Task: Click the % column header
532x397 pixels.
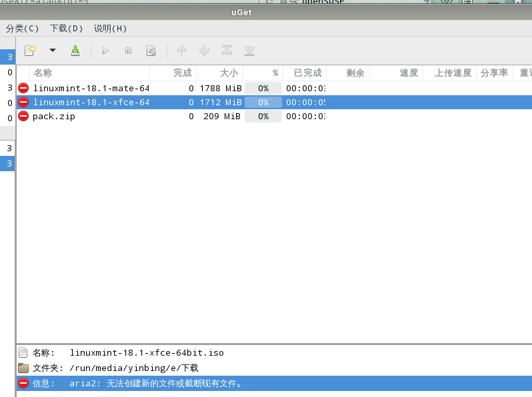Action: point(263,73)
